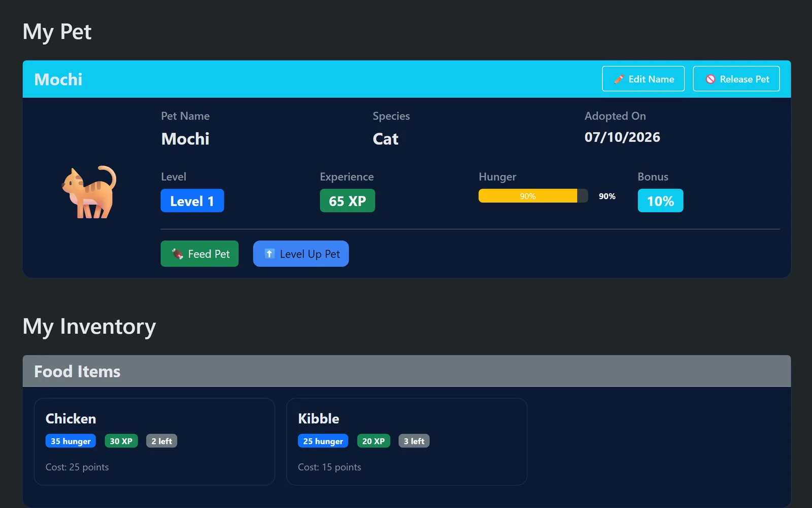Click the prohibited icon in Release Pet
812x508 pixels.
[x=710, y=79]
